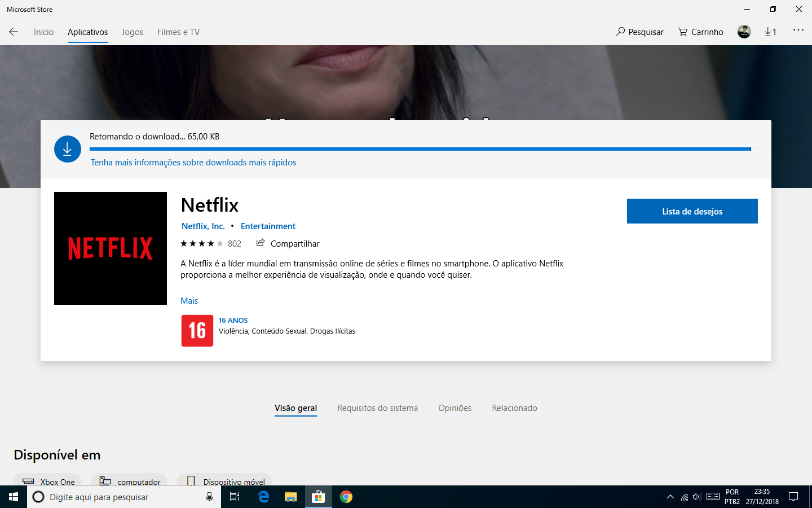This screenshot has width=812, height=508.
Task: Add Netflix to Lista de desejos
Action: 692,211
